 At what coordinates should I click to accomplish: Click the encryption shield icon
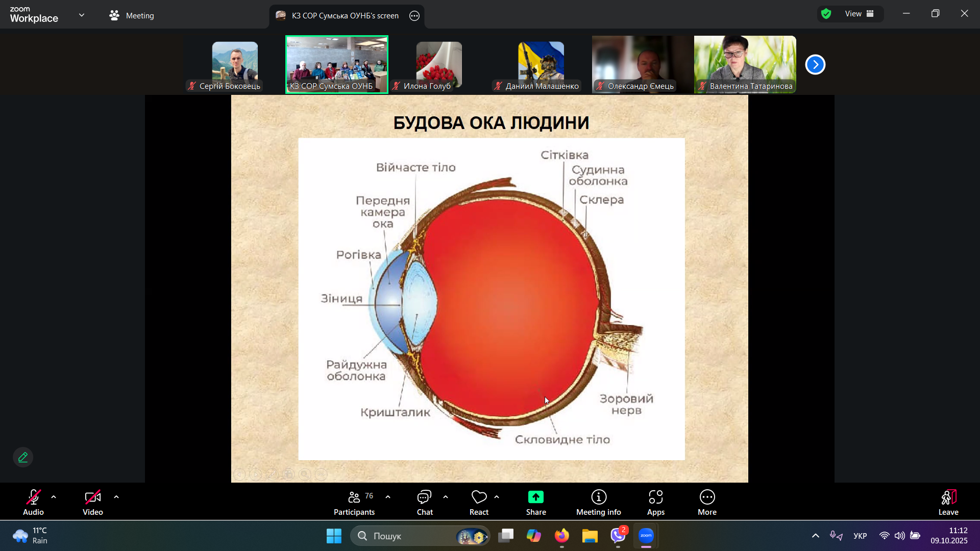826,14
